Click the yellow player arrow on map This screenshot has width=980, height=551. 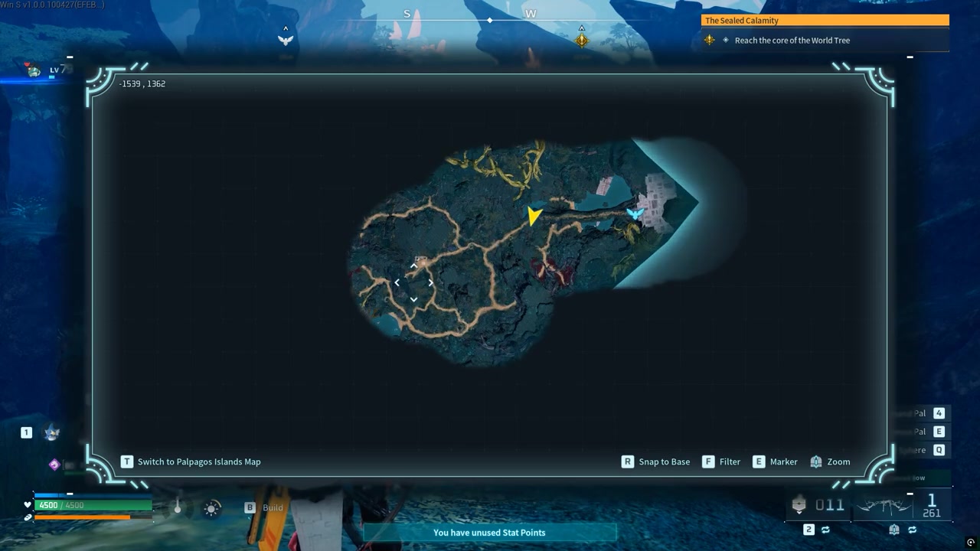pos(534,216)
